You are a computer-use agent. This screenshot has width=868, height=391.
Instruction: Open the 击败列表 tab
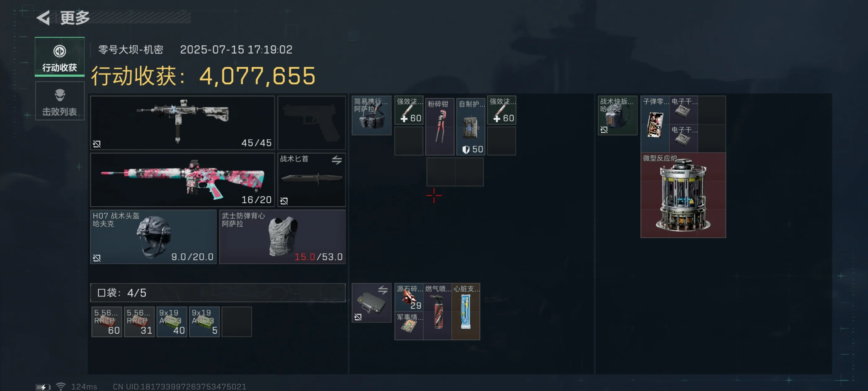pos(60,101)
